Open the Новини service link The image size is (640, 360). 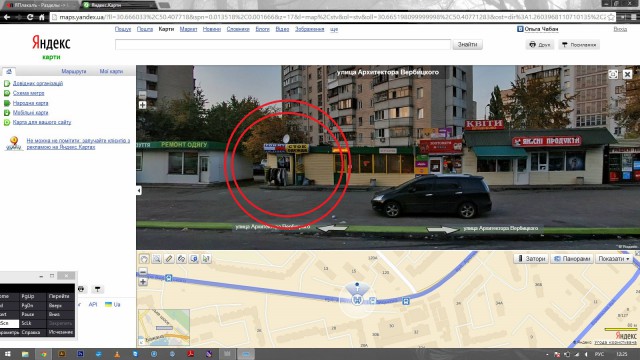coord(211,29)
